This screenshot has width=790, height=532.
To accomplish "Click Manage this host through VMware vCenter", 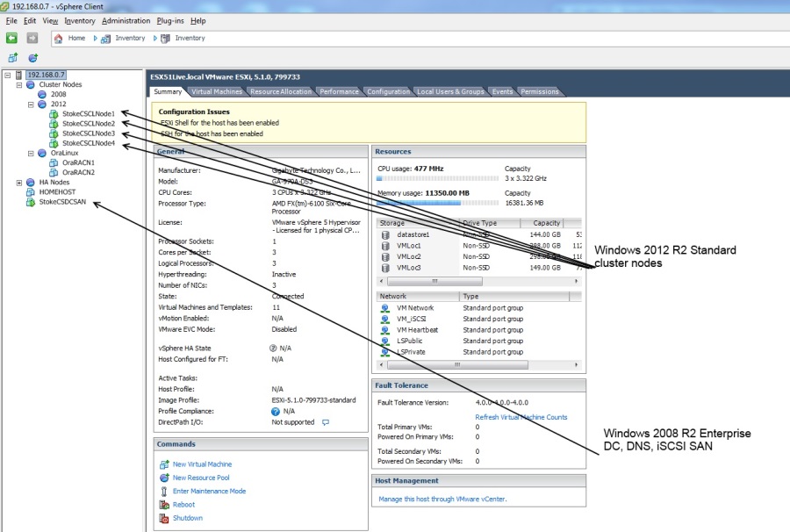I will (442, 500).
